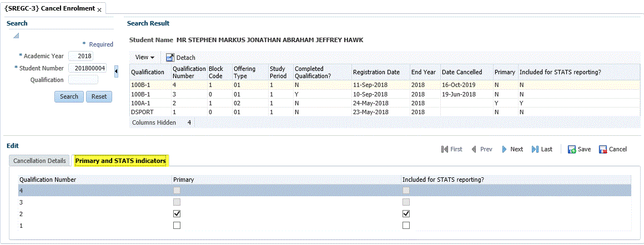Check Primary for qualification number 1
The width and height of the screenshot is (644, 245).
[177, 226]
